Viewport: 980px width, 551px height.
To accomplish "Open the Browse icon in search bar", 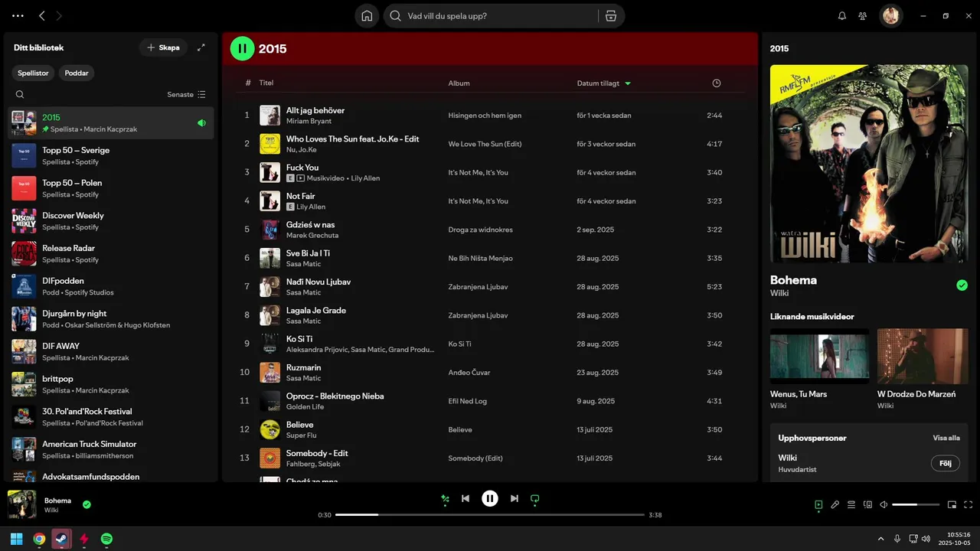I will click(610, 15).
